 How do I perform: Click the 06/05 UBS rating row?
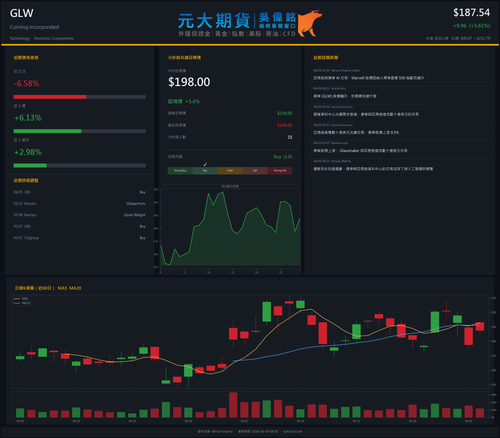pos(80,192)
